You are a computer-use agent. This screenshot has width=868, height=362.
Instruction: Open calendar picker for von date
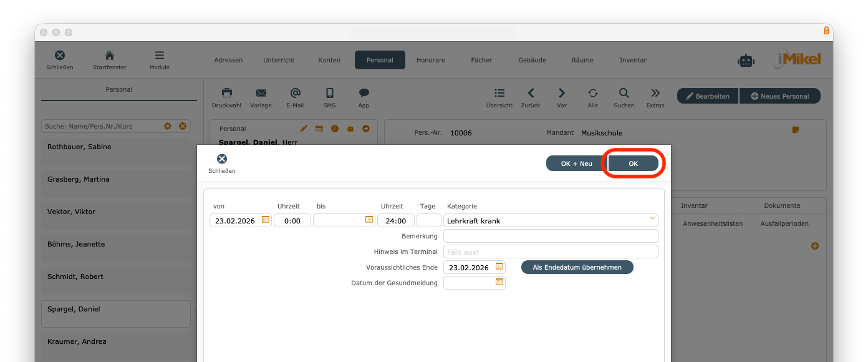pos(265,220)
